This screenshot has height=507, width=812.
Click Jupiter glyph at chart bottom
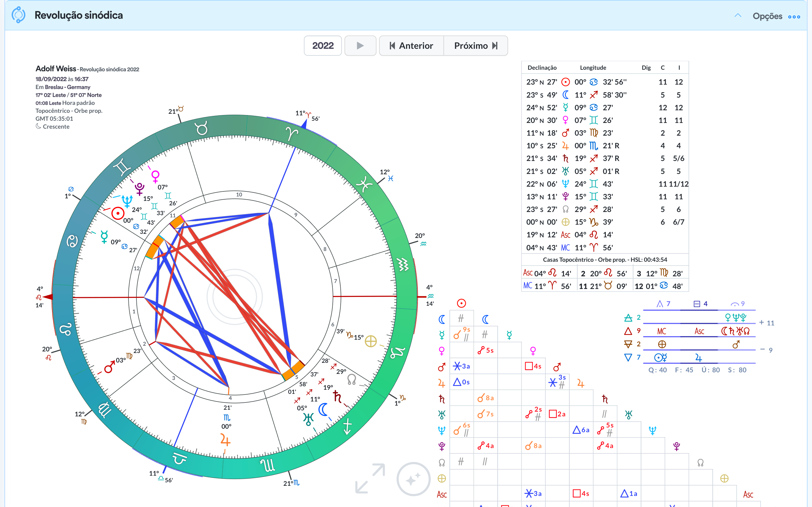[x=225, y=440]
